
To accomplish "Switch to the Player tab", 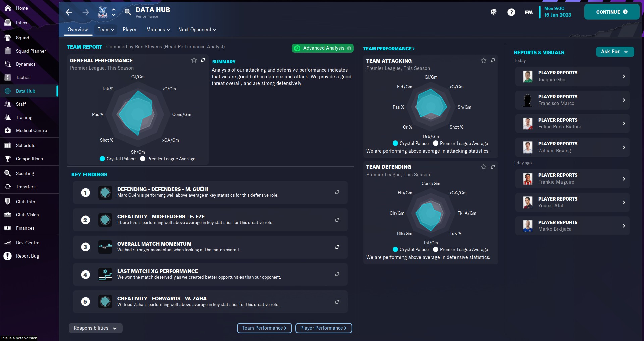I will click(x=129, y=30).
